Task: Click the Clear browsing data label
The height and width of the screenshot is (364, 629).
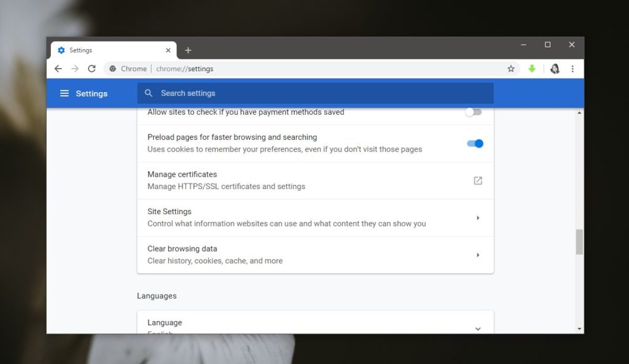Action: coord(182,249)
